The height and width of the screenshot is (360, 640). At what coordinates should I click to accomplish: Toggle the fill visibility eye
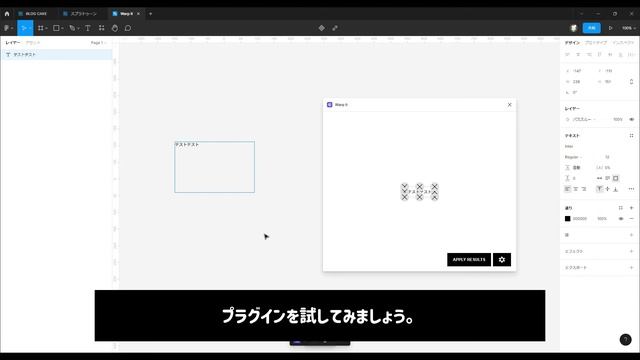pos(621,219)
